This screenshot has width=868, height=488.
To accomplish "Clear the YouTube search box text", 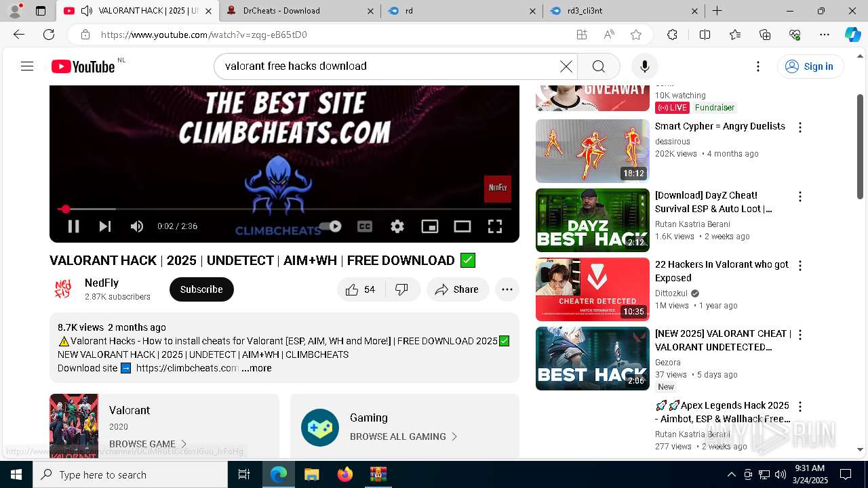I will point(566,66).
